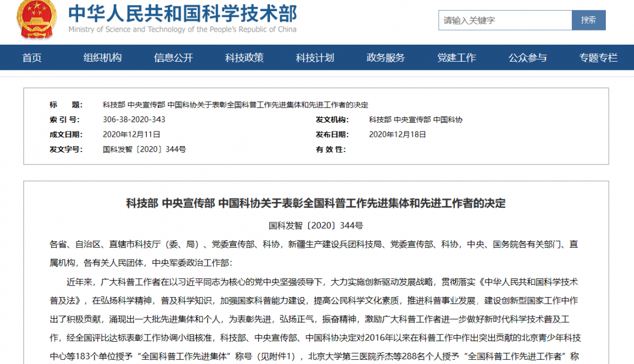Open the 专题专栏 navigation item
Viewport: 634px width, 364px height.
pyautogui.click(x=598, y=58)
